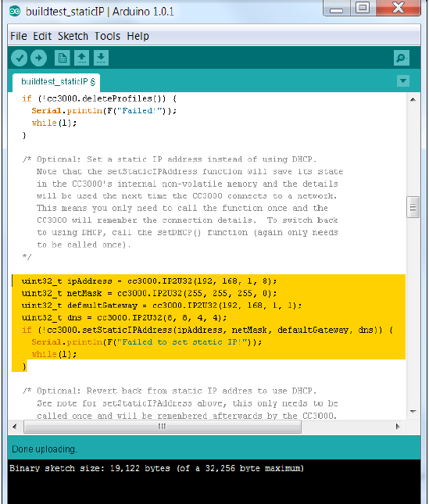Open a sketch with the up-arrow icon
Image resolution: width=429 pixels, height=504 pixels.
[x=81, y=58]
